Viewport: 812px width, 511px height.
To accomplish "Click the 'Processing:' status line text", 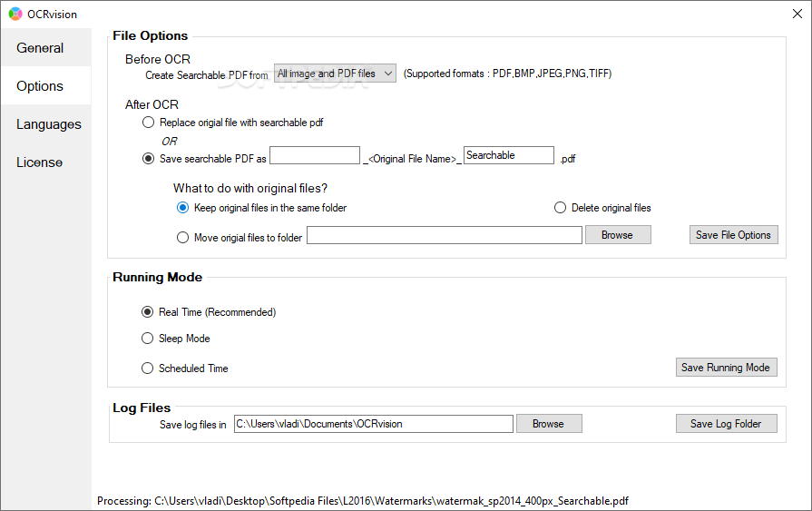I will (x=363, y=501).
